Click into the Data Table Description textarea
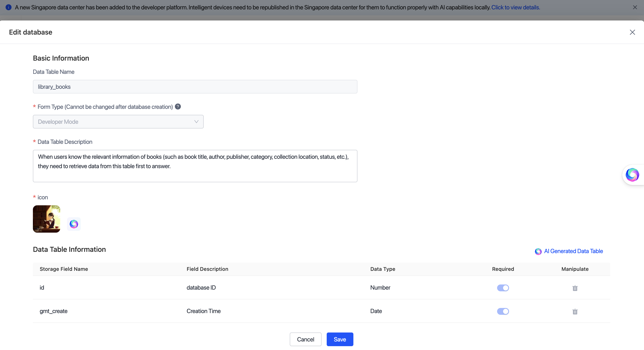This screenshot has height=350, width=644. tap(195, 166)
